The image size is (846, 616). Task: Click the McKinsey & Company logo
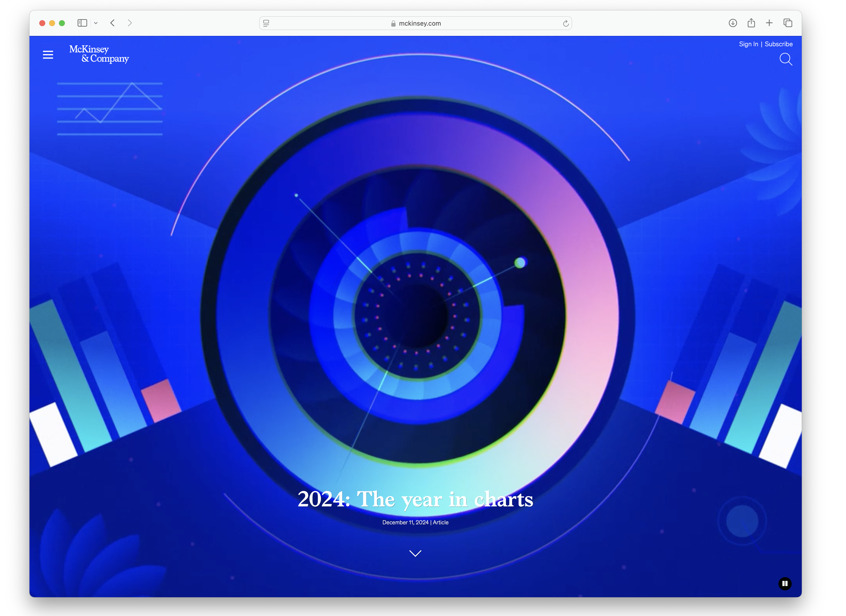coord(99,54)
